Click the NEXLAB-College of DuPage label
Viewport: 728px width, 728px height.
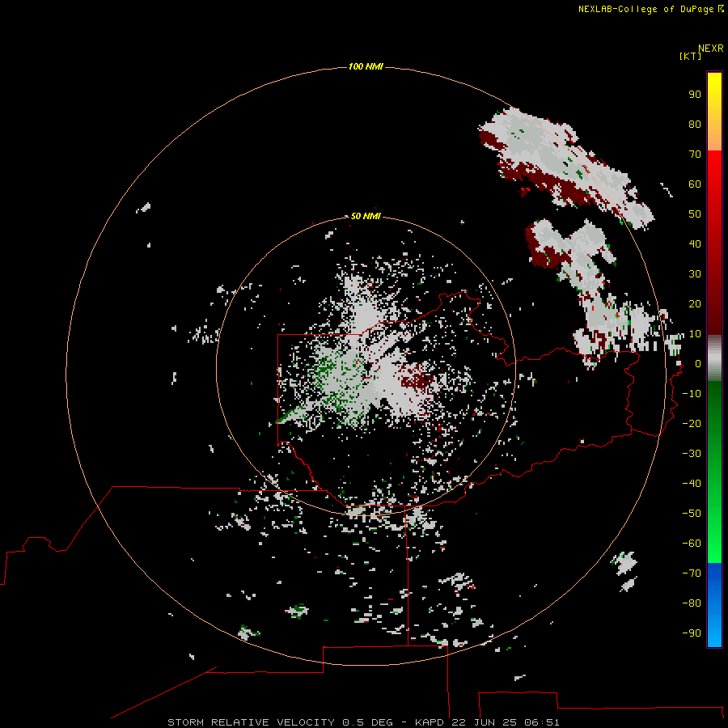(x=645, y=9)
